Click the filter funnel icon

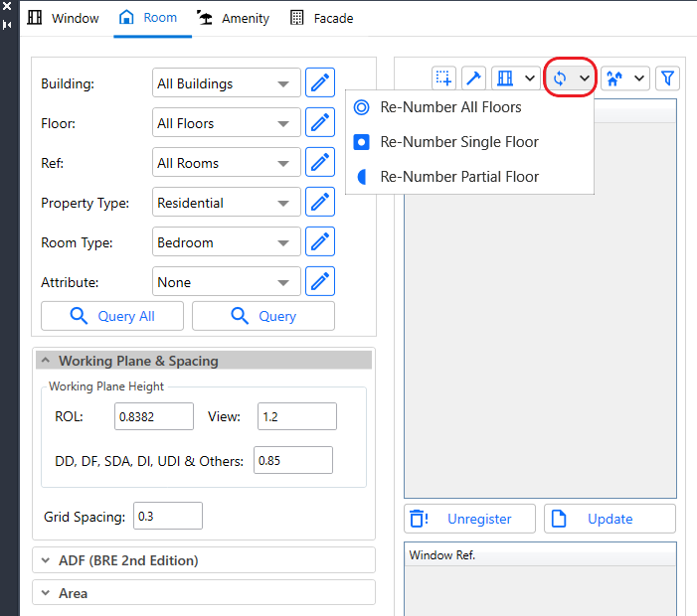tap(668, 77)
